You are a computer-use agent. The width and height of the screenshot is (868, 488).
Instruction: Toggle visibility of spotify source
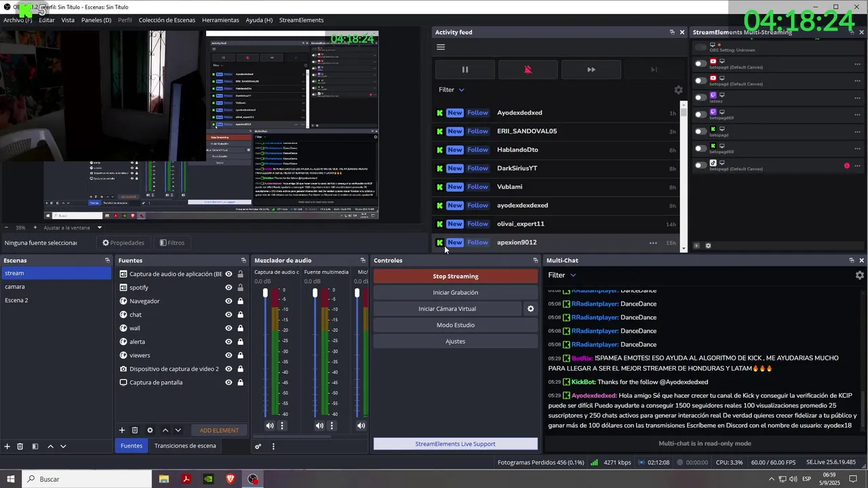point(229,287)
